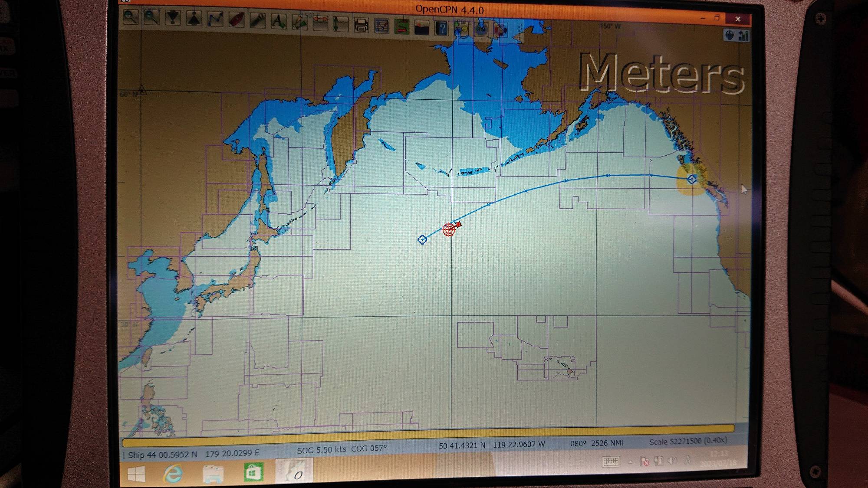Toggle Show Chart Text 'A' icon
The height and width of the screenshot is (488, 868).
(278, 21)
